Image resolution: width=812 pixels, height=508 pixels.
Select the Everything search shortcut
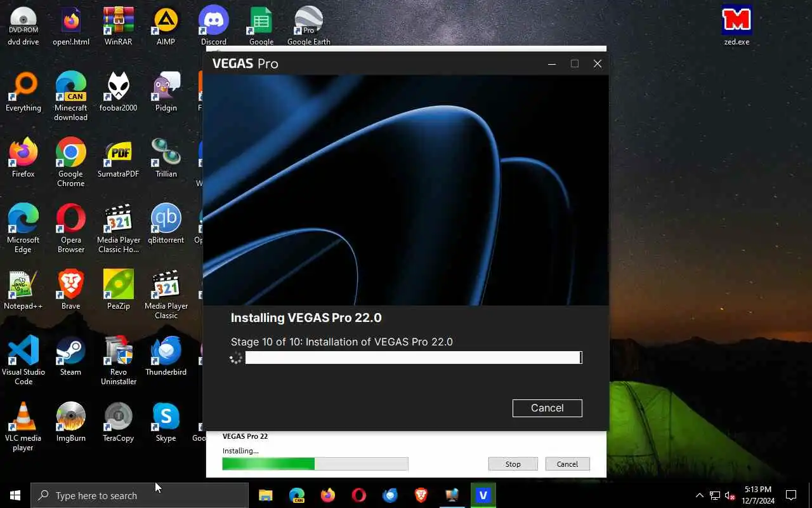(x=23, y=93)
